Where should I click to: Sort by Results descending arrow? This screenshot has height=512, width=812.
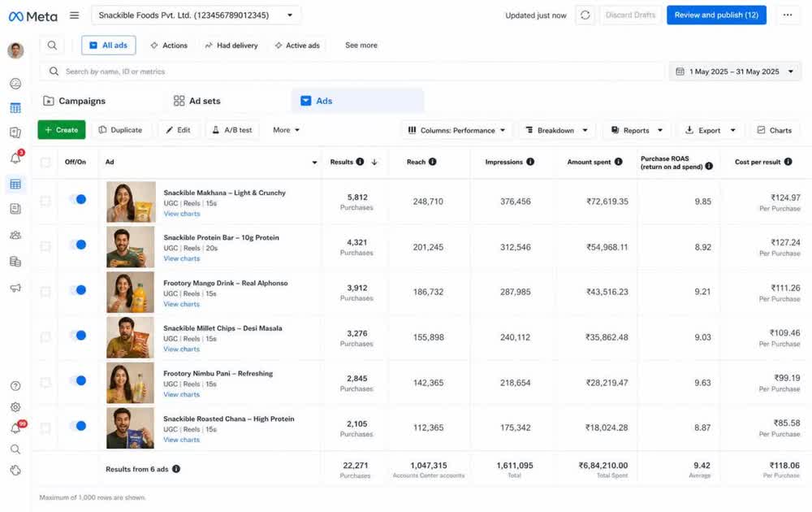(x=374, y=163)
